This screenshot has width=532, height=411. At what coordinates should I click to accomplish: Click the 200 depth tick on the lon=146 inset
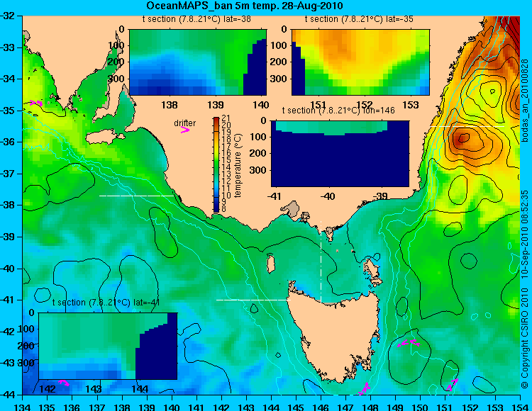(258, 153)
